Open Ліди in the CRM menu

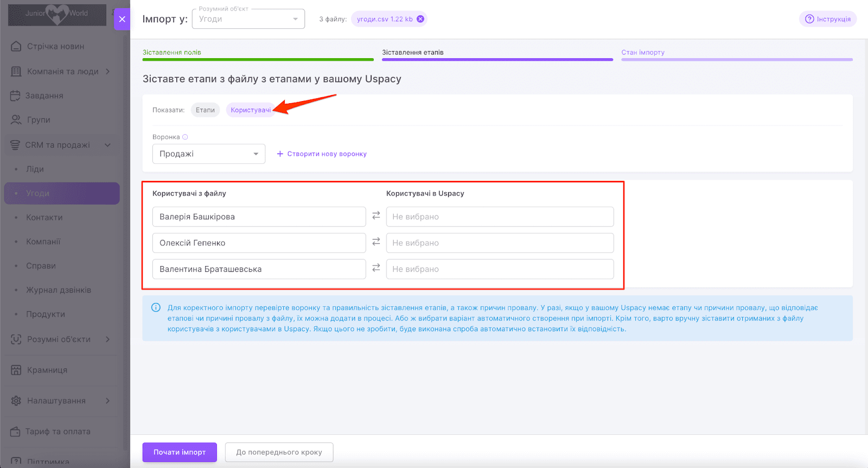coord(35,169)
